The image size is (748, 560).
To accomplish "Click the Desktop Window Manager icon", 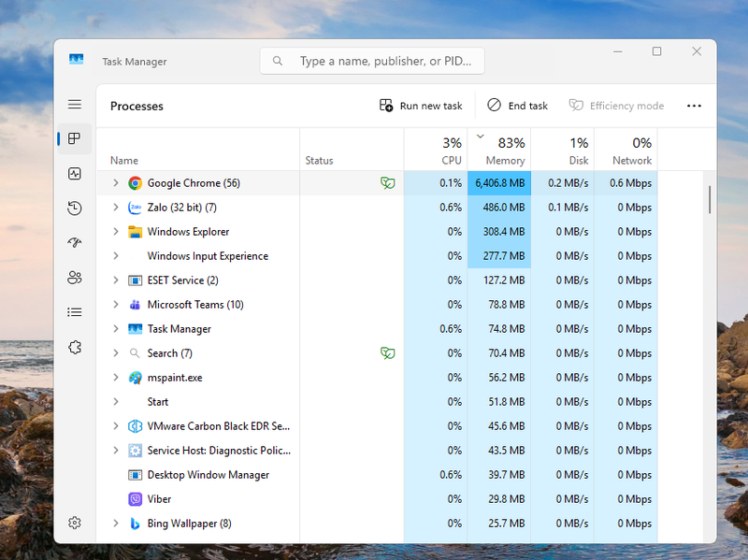I will coord(135,475).
